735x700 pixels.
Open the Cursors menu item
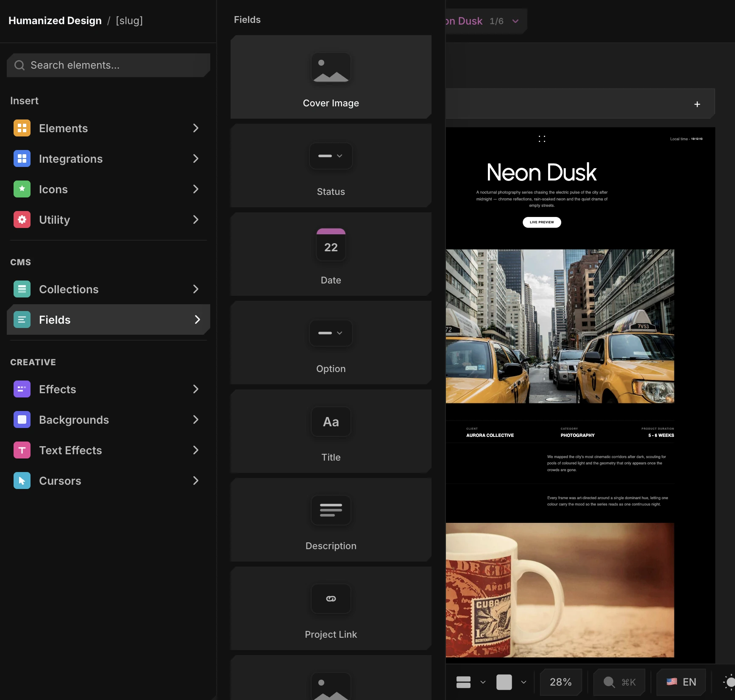point(109,481)
